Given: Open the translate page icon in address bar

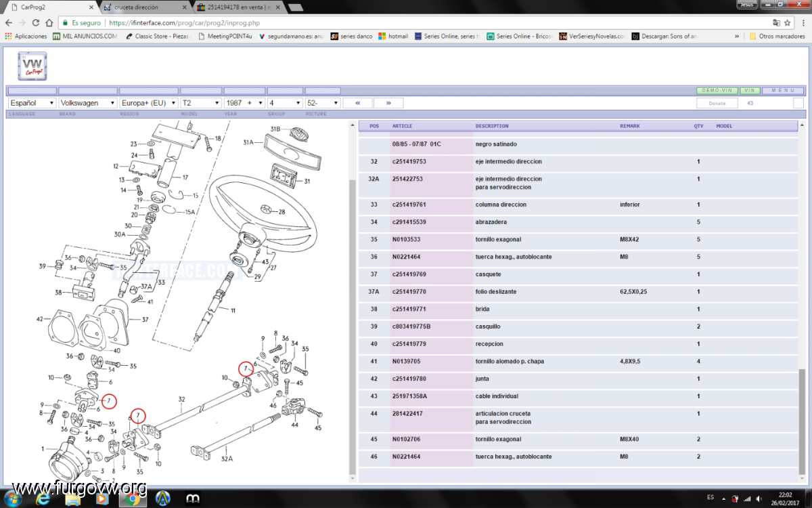Looking at the screenshot, I should pos(776,22).
